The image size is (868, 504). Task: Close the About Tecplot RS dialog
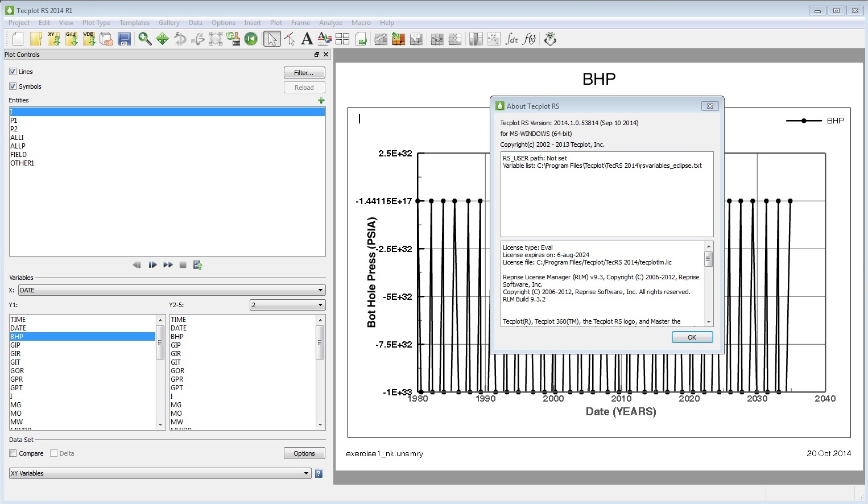[710, 106]
